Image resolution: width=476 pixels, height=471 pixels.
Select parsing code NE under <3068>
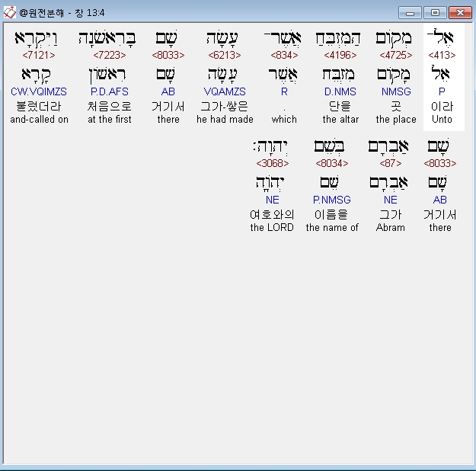tap(273, 200)
